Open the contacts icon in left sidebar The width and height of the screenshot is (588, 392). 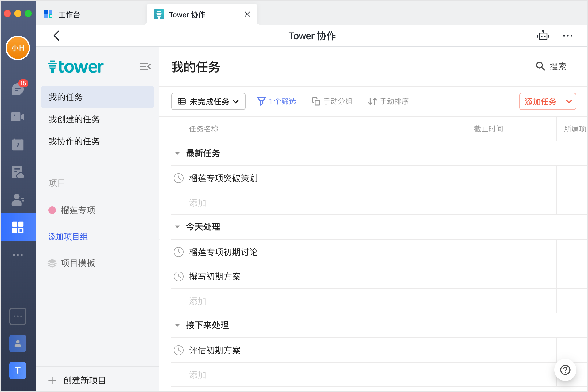coord(18,200)
